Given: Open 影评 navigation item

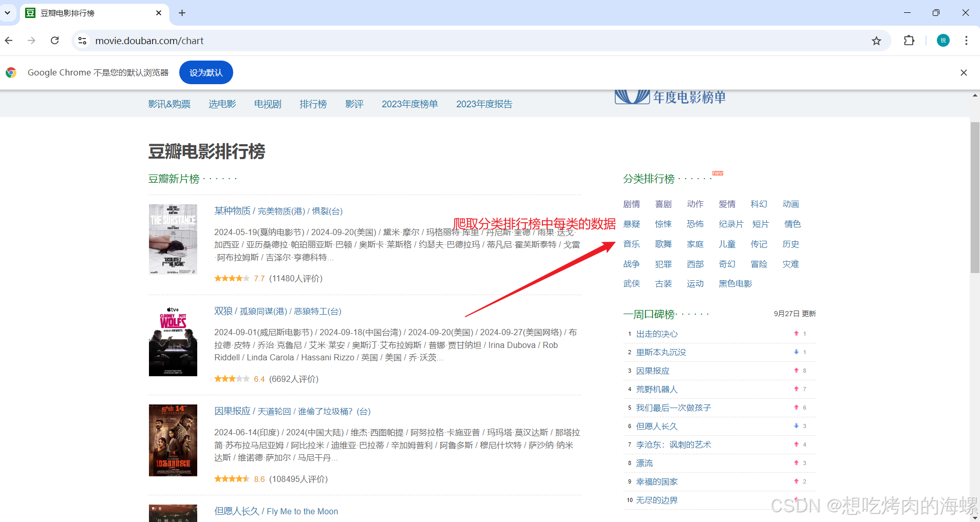Looking at the screenshot, I should point(354,104).
